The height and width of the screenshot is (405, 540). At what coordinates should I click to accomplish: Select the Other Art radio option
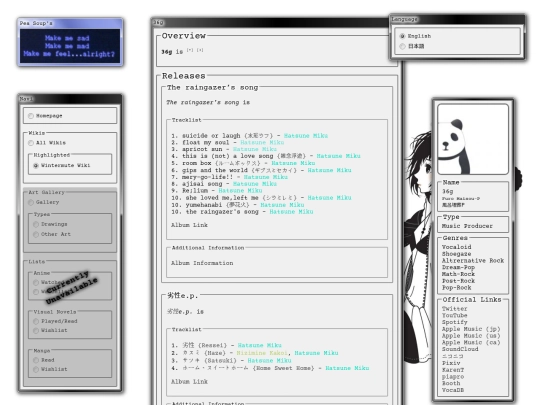pos(36,234)
